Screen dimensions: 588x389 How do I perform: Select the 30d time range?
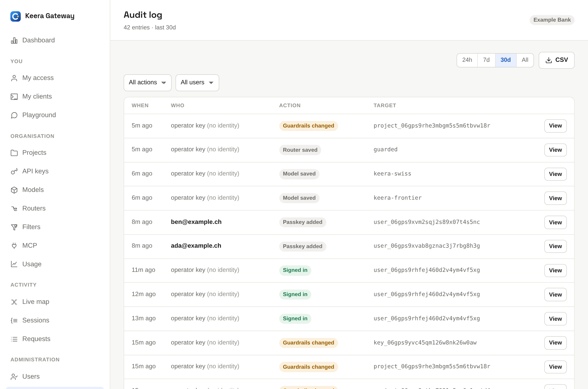[x=505, y=60]
